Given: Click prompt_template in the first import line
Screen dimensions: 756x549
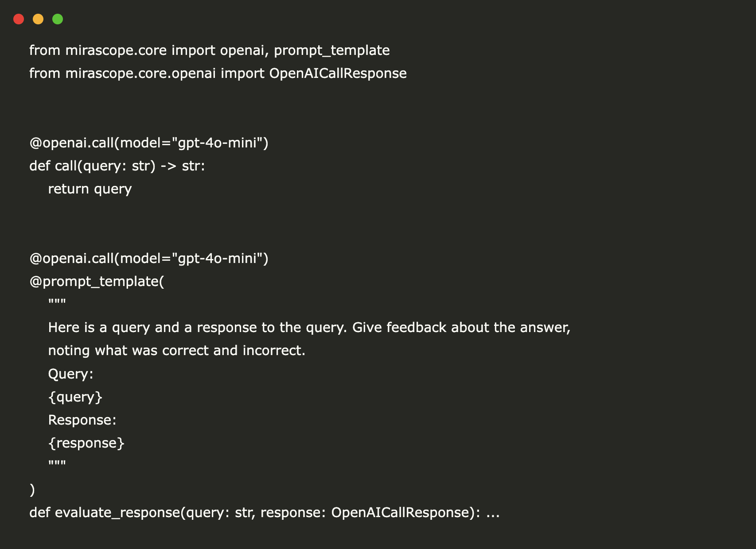Looking at the screenshot, I should 331,50.
